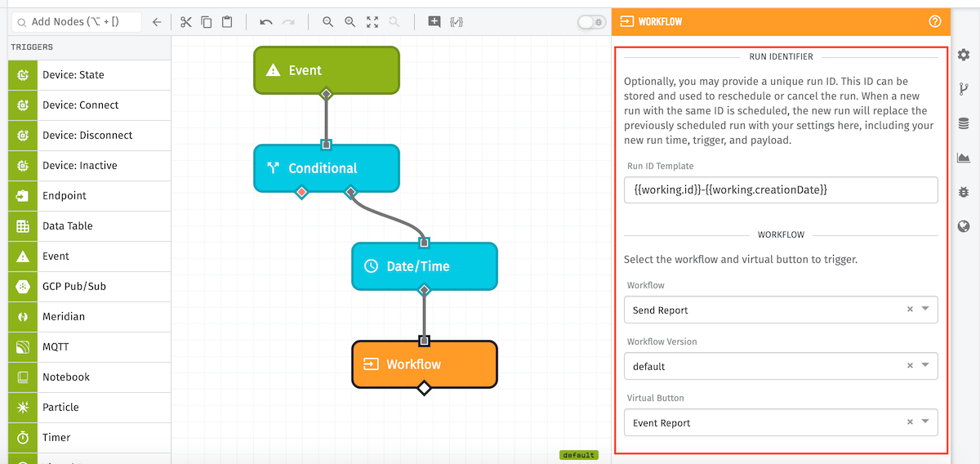980x464 pixels.
Task: Click the reset zoom magnifier icon
Action: pos(394,22)
